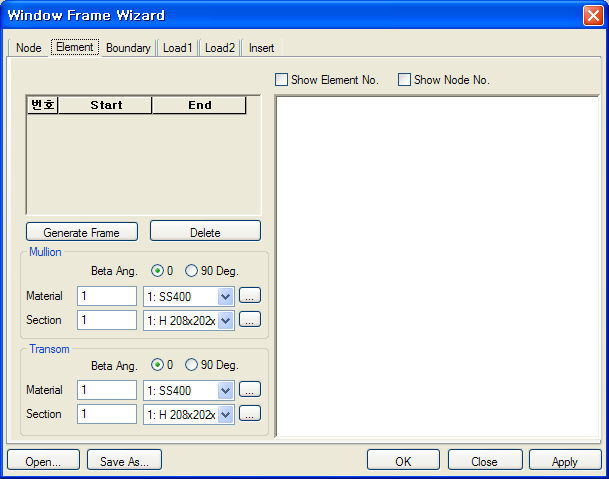The width and height of the screenshot is (609, 479).
Task: Confirm with the OK button
Action: [x=403, y=461]
